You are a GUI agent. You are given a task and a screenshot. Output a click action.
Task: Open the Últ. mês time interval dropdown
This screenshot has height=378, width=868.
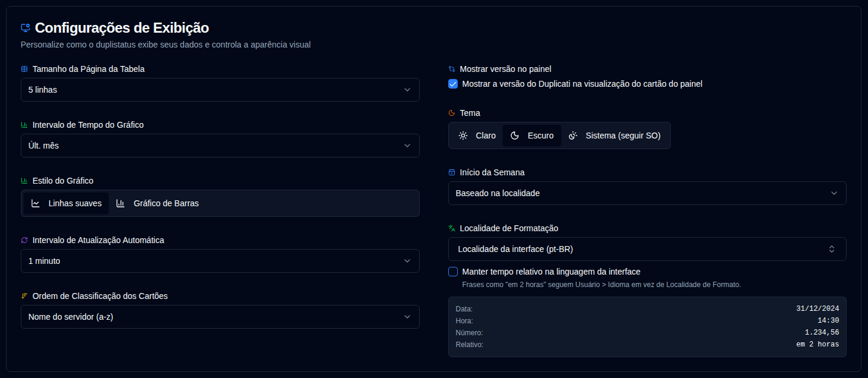tap(220, 146)
